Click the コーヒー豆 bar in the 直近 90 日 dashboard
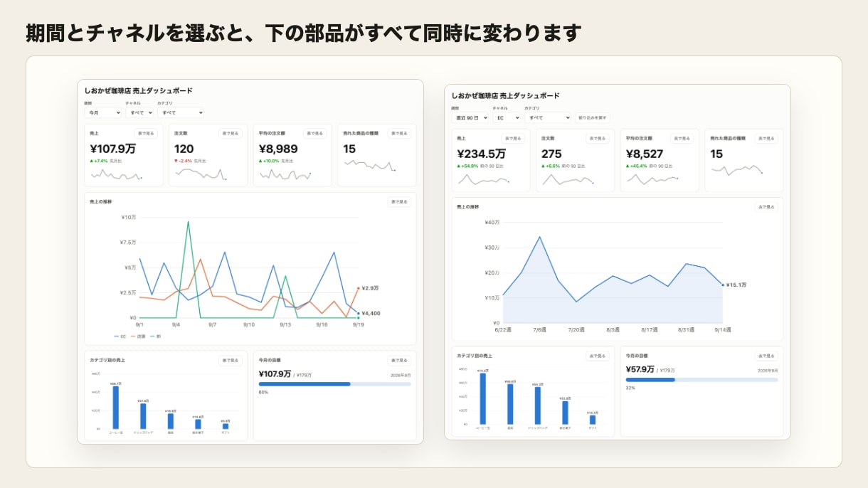 pyautogui.click(x=483, y=398)
